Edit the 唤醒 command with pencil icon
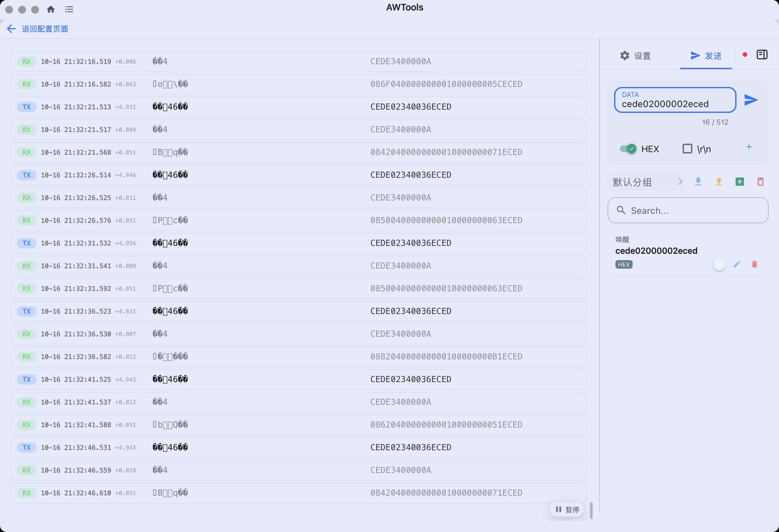Screen dimensions: 779x532 [x=736, y=264]
